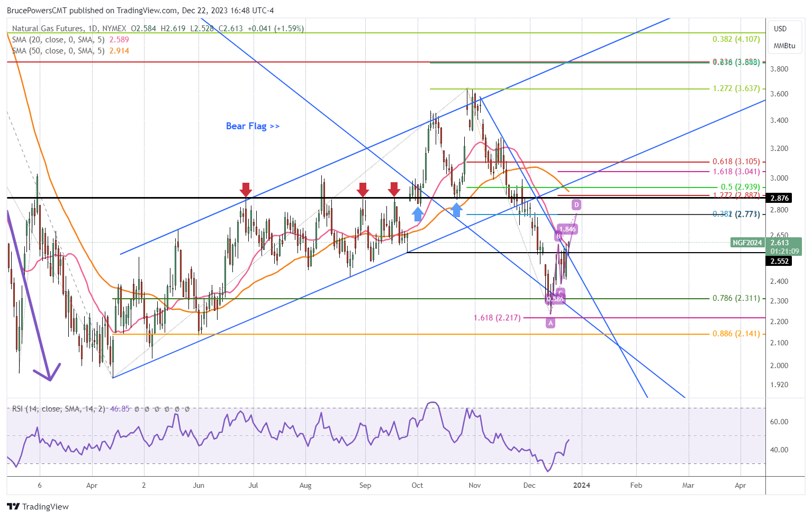This screenshot has height=518, width=812.
Task: Click the SMA 50 value 2.914
Action: (119, 51)
